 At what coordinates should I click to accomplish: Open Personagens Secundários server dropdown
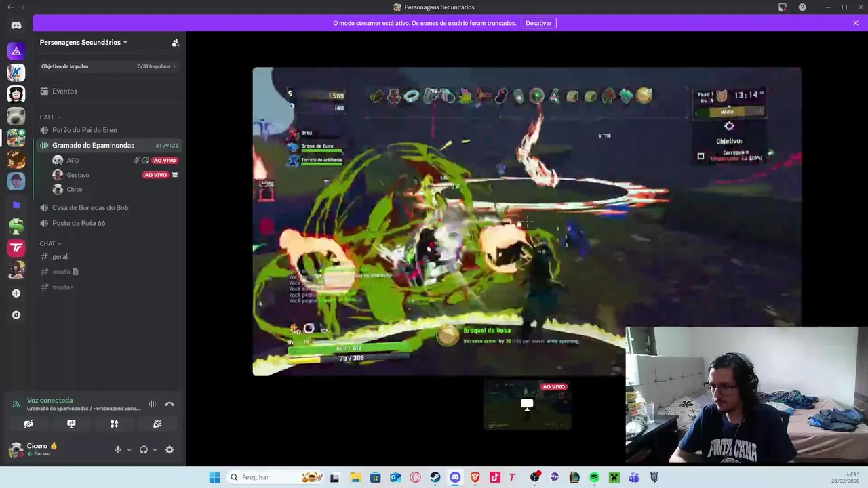pos(84,42)
